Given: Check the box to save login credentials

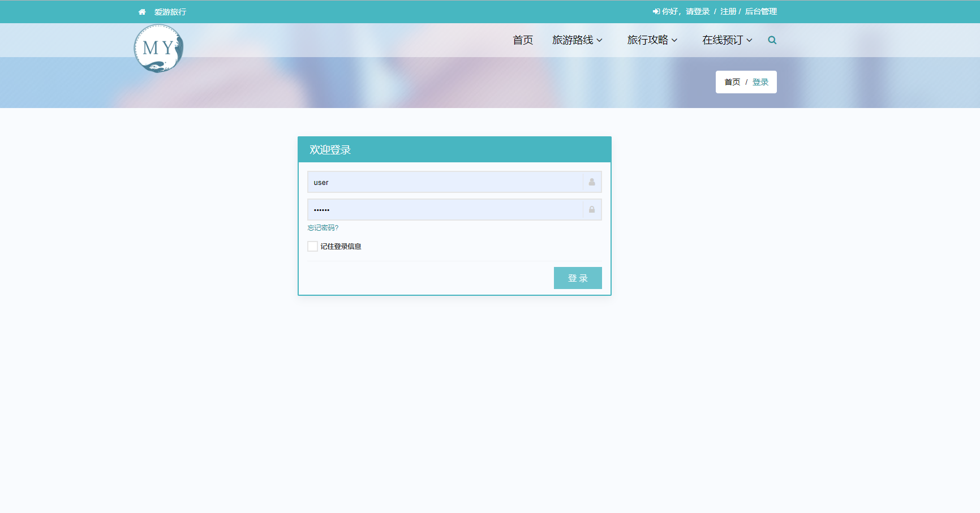Looking at the screenshot, I should 312,246.
